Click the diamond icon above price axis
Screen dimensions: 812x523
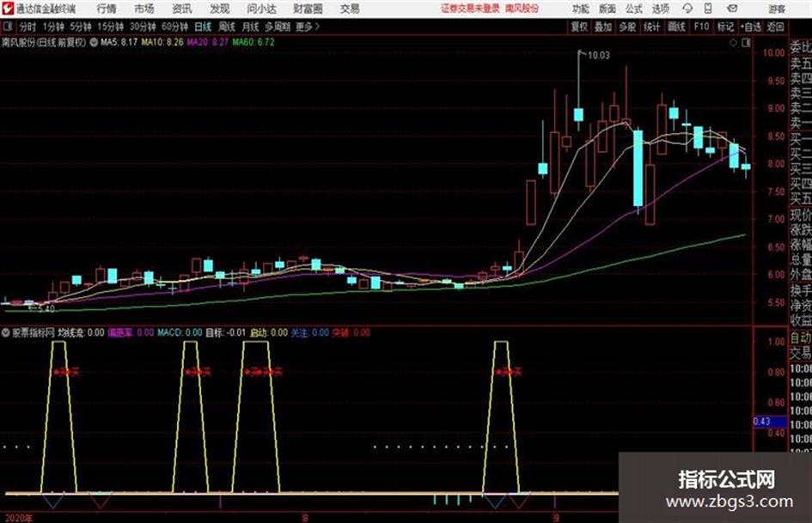(x=733, y=43)
